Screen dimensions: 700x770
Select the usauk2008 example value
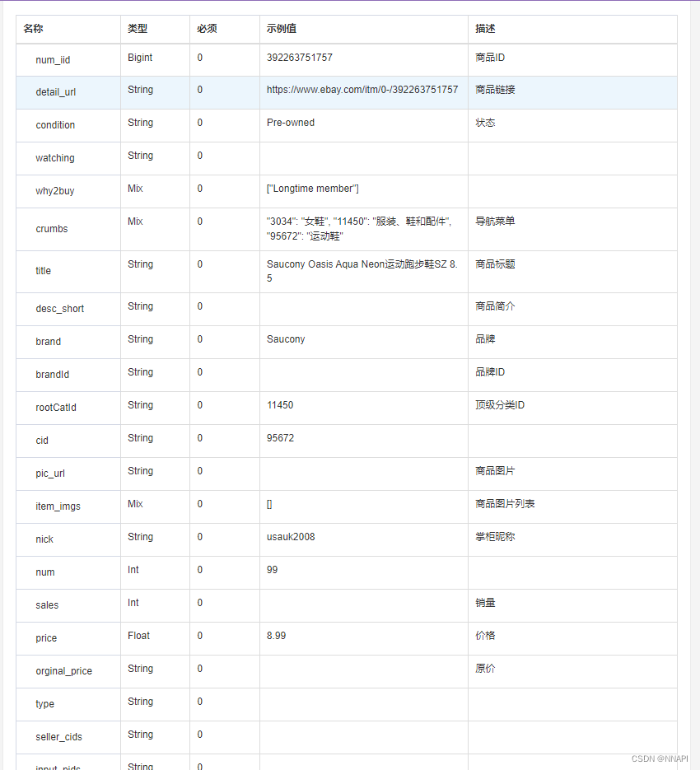coord(291,536)
